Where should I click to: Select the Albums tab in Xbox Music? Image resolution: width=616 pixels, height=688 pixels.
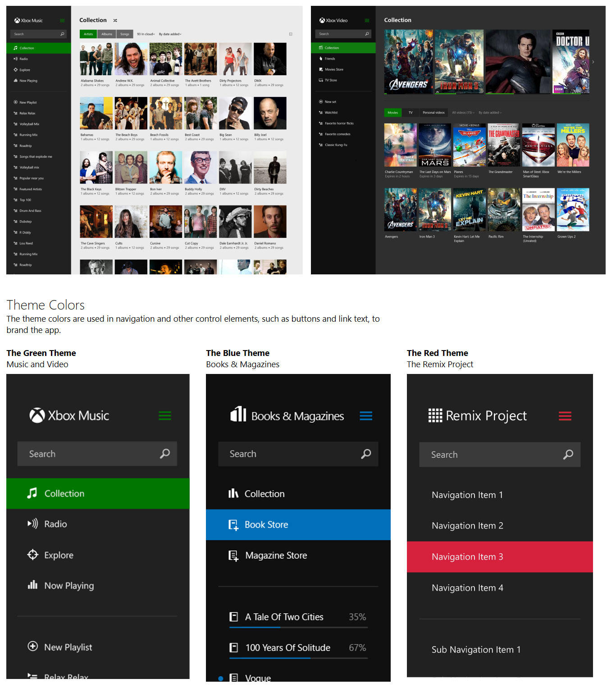[x=107, y=34]
